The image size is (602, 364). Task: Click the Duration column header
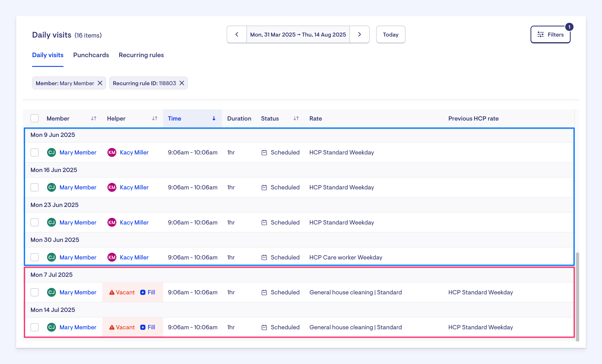239,118
